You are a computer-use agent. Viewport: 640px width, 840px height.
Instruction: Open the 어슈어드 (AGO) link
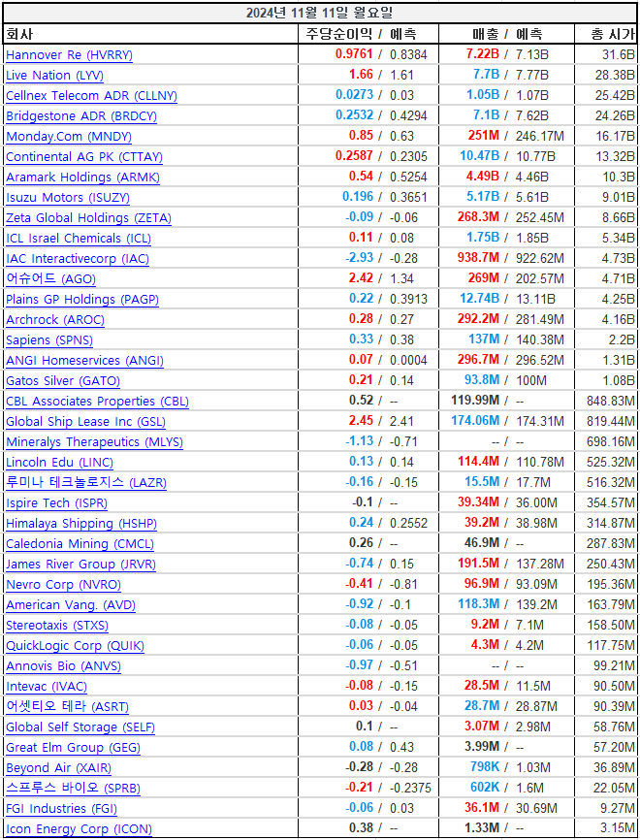click(50, 278)
